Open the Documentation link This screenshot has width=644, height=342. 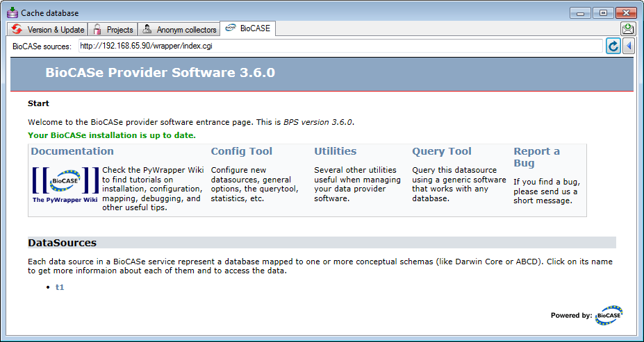(x=72, y=151)
